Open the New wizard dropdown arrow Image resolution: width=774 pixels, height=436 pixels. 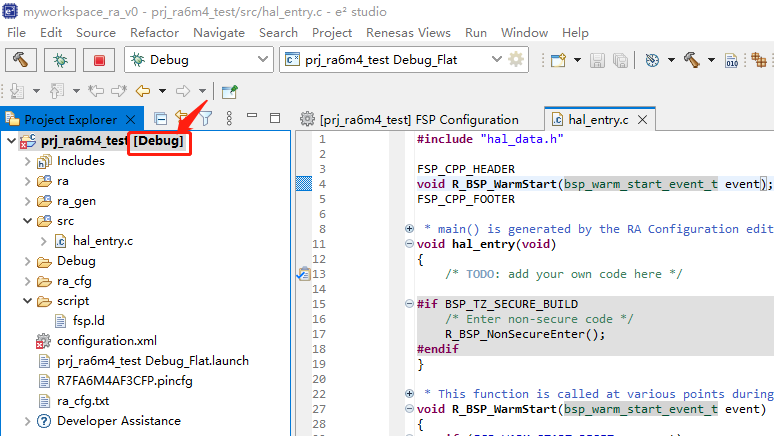[577, 60]
